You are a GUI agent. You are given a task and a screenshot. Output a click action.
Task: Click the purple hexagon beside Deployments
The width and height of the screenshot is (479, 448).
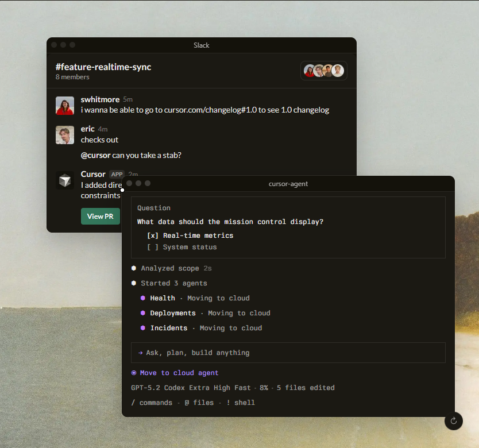tap(142, 313)
